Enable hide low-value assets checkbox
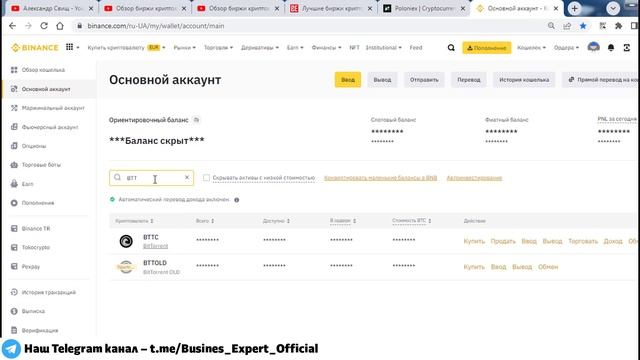The width and height of the screenshot is (640, 360). pyautogui.click(x=207, y=178)
